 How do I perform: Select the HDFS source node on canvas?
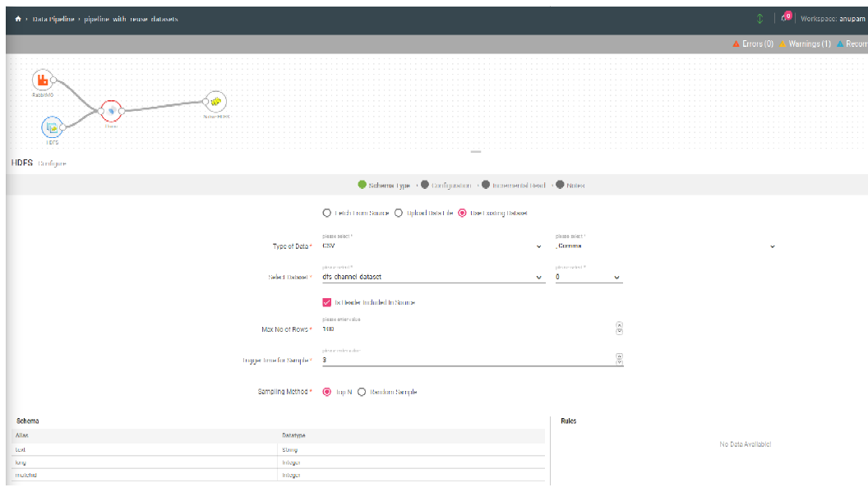(52, 127)
